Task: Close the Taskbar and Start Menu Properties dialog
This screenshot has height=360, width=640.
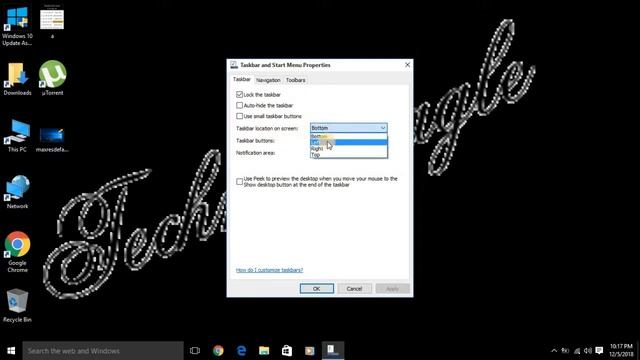Action: tap(407, 65)
